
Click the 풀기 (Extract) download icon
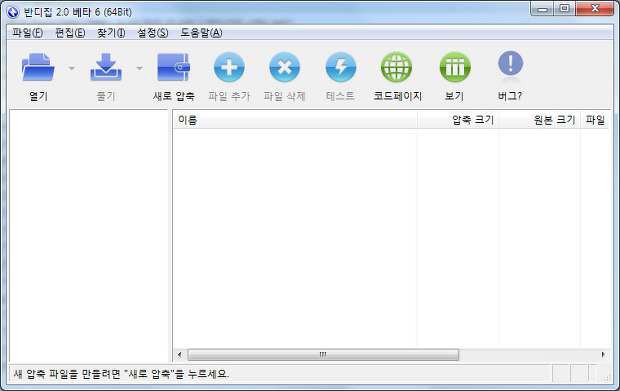click(x=106, y=67)
